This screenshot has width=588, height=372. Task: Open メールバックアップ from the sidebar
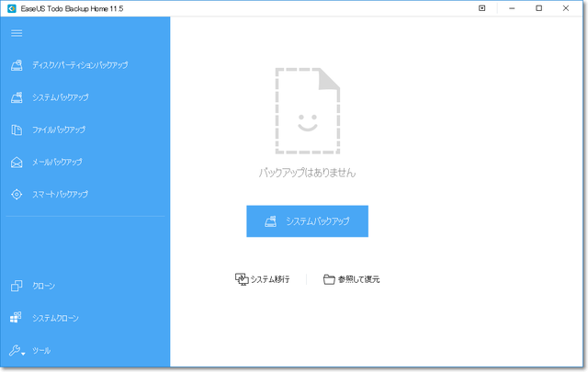(58, 162)
